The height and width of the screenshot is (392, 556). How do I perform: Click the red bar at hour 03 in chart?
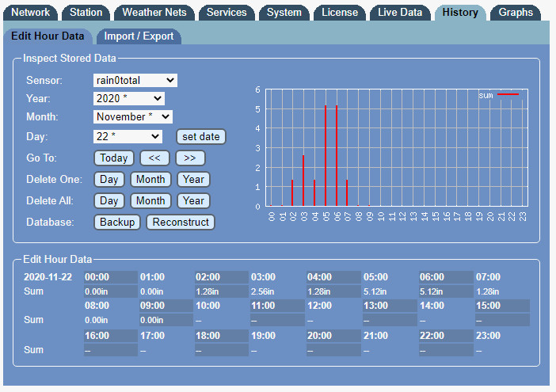pyautogui.click(x=303, y=181)
